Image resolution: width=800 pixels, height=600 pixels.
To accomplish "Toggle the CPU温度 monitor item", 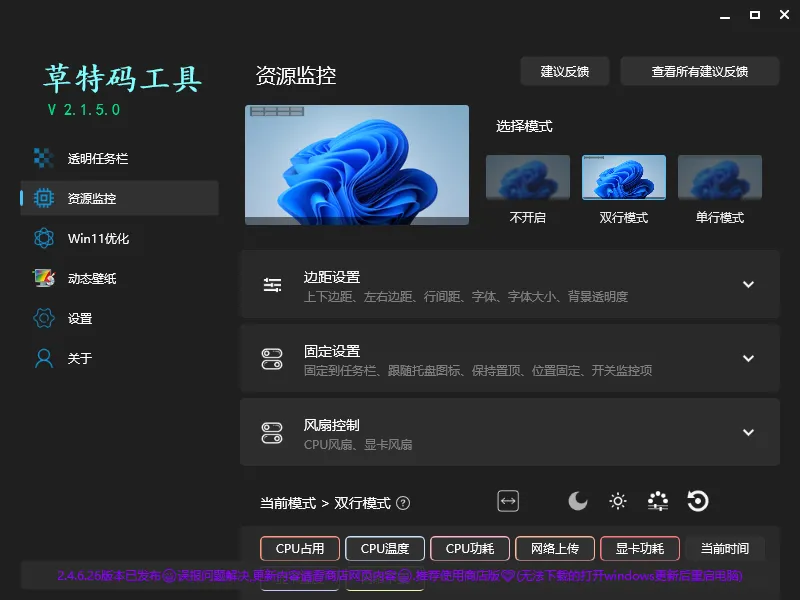I will tap(385, 549).
